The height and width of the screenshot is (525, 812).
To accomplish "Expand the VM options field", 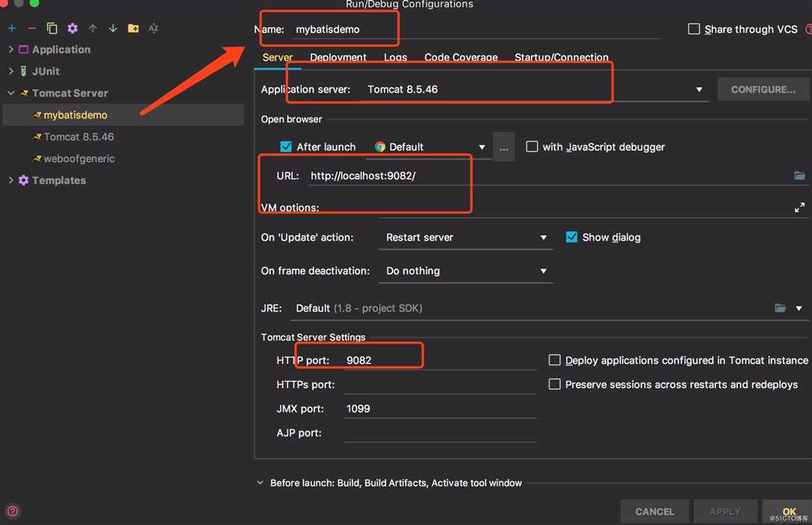I will click(x=800, y=207).
